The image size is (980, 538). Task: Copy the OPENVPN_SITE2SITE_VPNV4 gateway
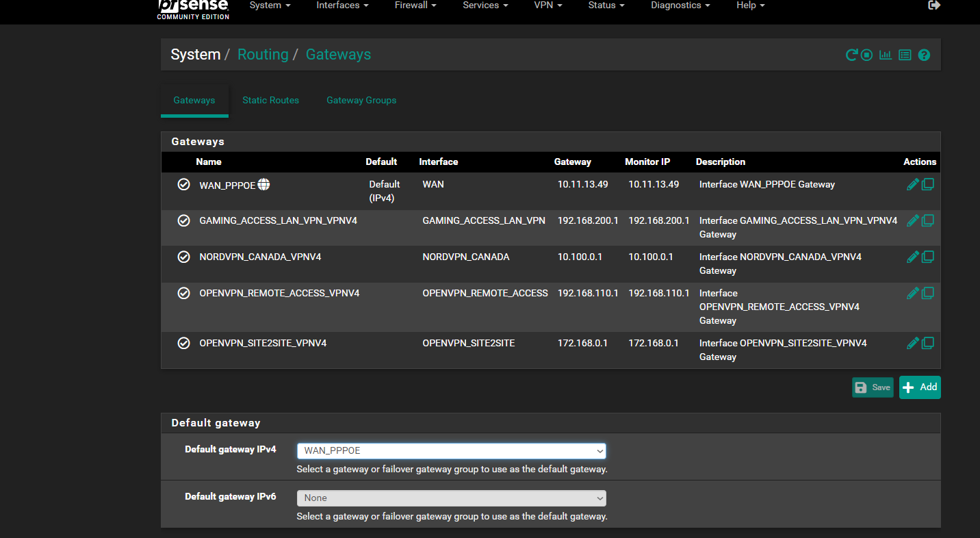coord(927,343)
